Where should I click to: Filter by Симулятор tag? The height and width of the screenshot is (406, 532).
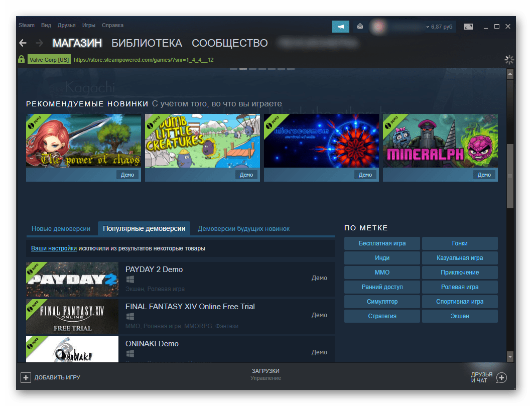382,302
